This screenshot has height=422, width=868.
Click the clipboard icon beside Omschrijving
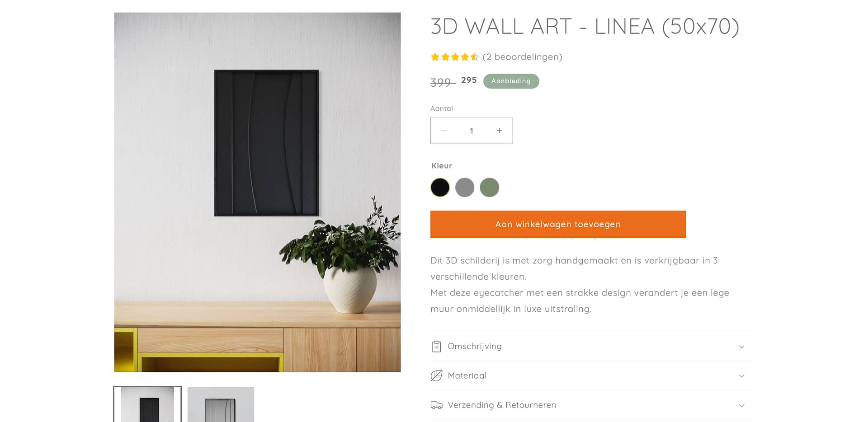436,347
